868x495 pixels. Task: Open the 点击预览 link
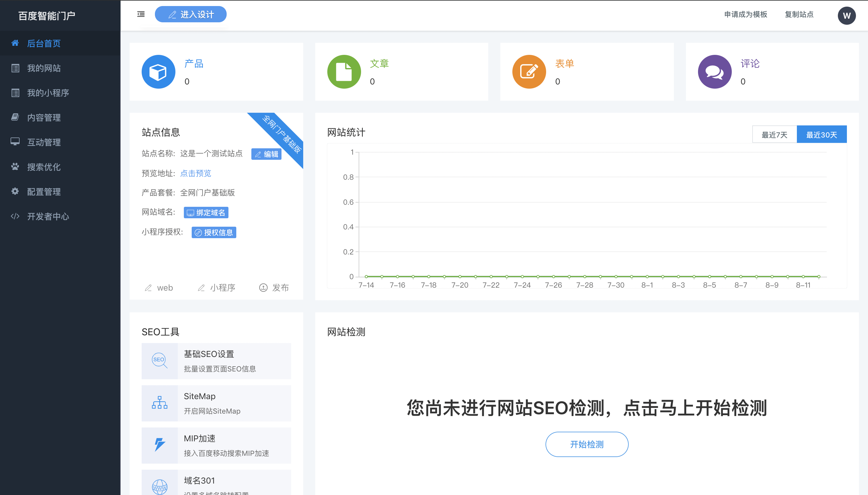click(x=195, y=173)
